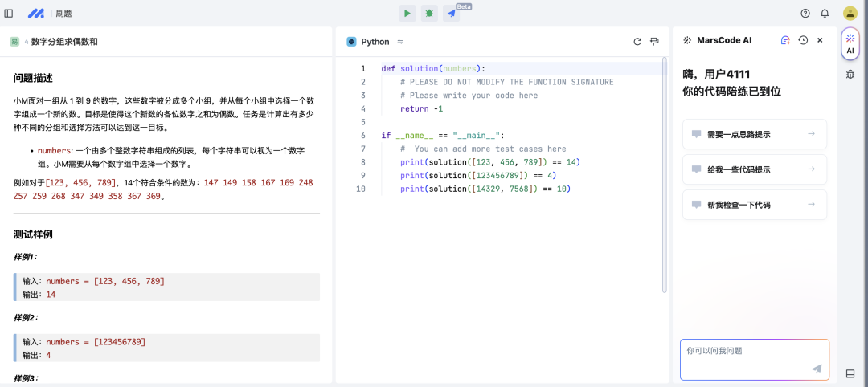Click the MarsCode AI sparkle icon
Screen dimensions: 868x387
(687, 40)
